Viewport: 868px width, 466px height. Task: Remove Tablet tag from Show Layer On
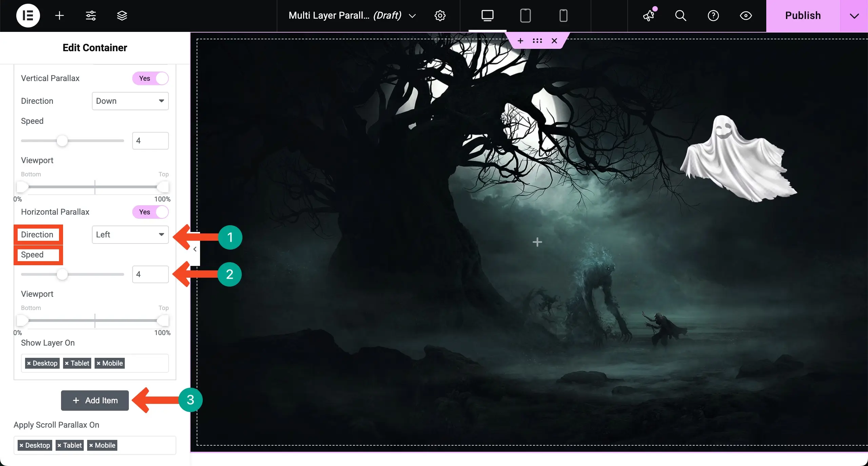click(x=67, y=363)
